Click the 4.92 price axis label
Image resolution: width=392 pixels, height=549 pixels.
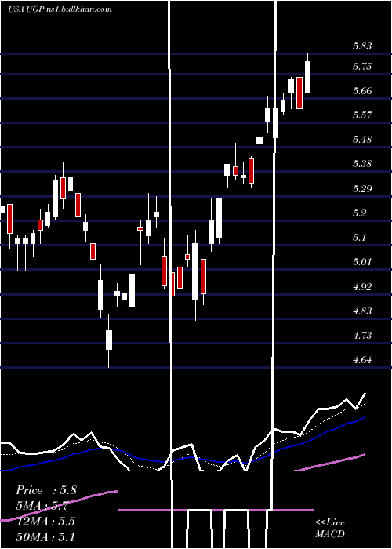point(362,287)
